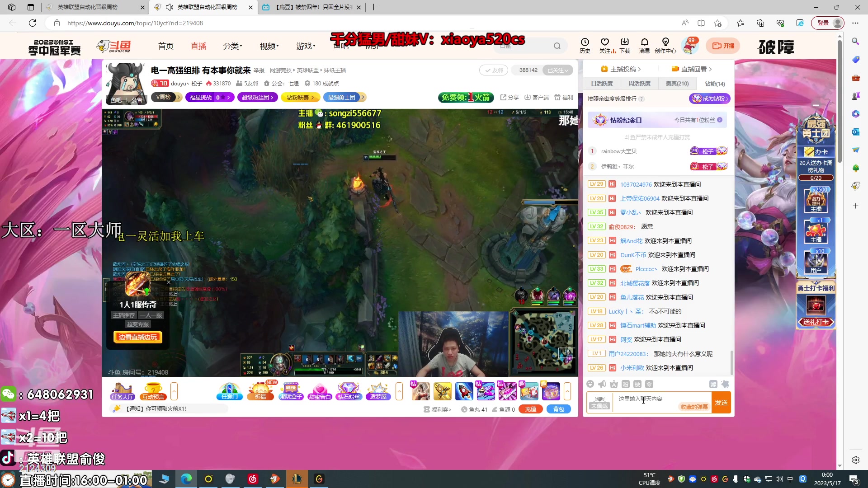Open the 造梦屋 dream house icon
868x488 pixels.
378,391
